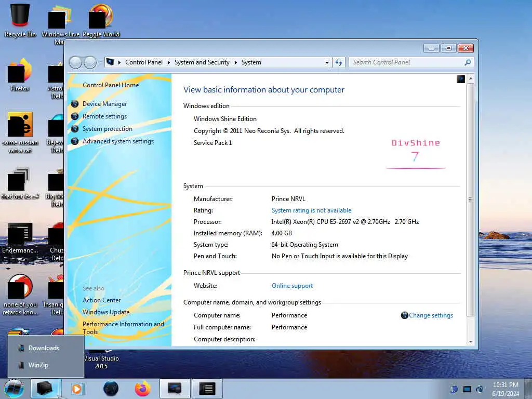Open the Recycle Bin desktop icon
The width and height of the screenshot is (532, 399).
[20, 20]
